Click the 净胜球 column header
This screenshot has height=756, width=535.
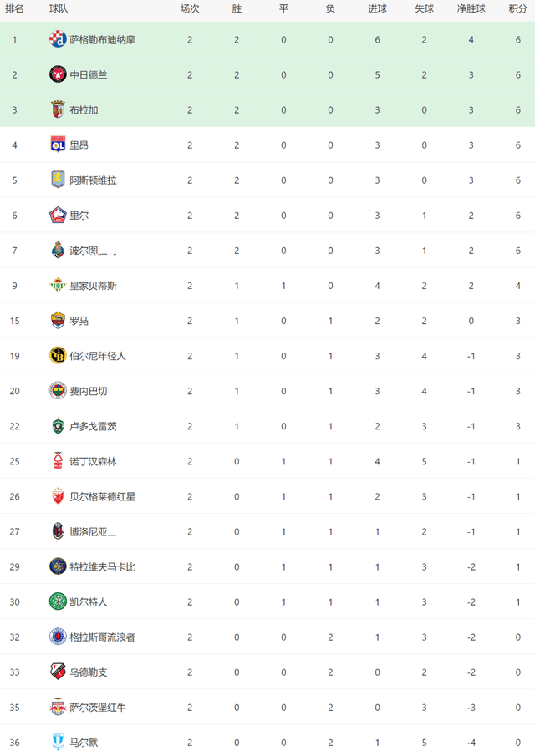point(471,8)
